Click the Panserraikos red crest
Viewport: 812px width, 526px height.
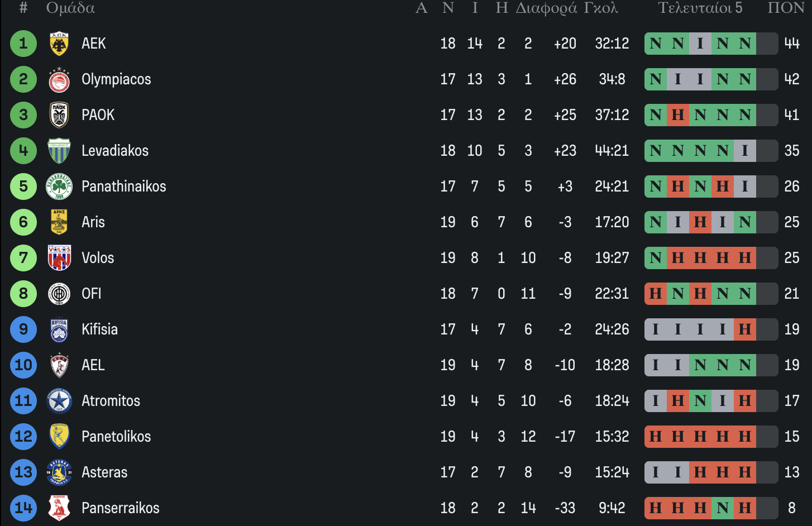coord(59,508)
